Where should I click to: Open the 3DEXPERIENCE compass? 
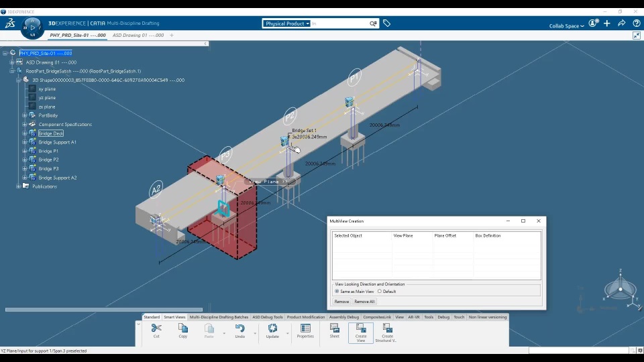[x=32, y=28]
